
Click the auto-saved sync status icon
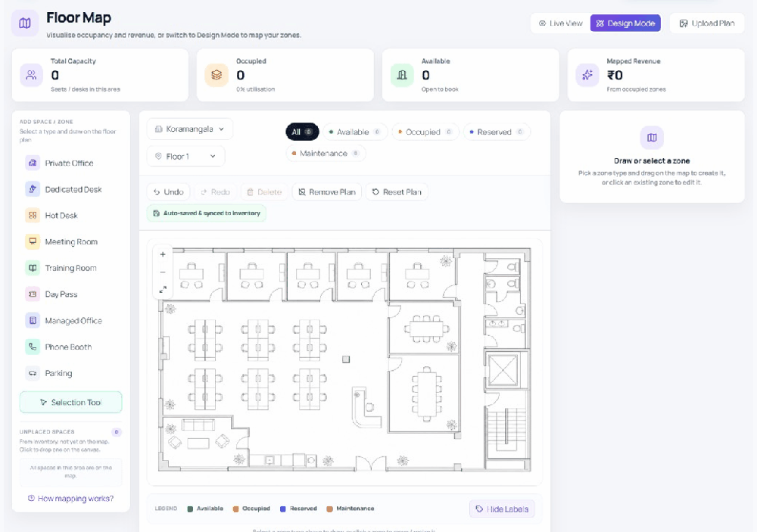point(156,213)
